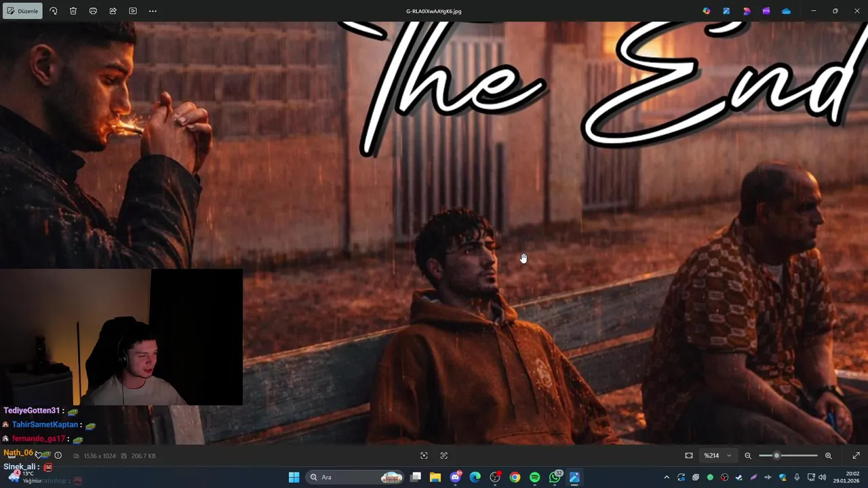Open Discord from the taskbar
This screenshot has height=488, width=868.
[x=455, y=477]
